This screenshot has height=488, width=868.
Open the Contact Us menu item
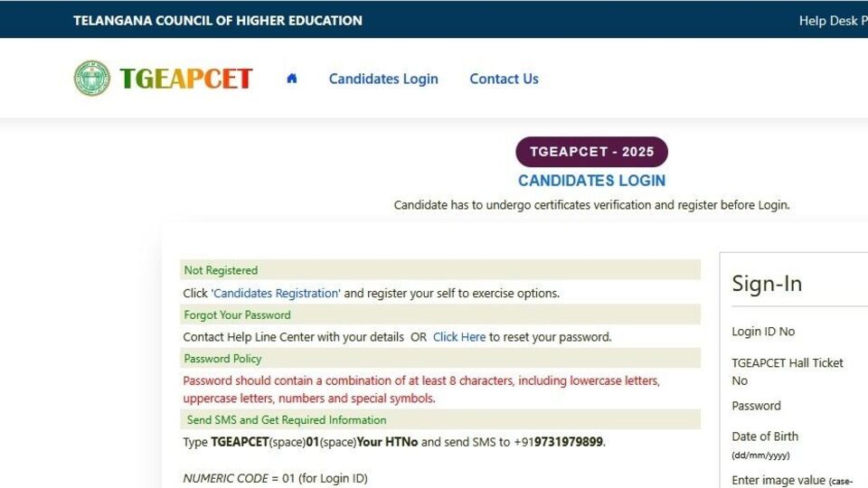504,80
